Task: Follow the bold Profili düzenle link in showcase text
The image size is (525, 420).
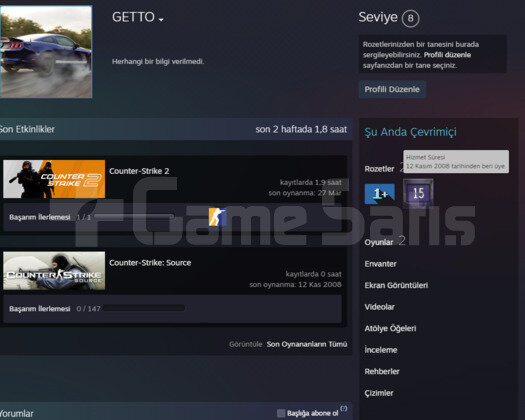Action: click(447, 55)
